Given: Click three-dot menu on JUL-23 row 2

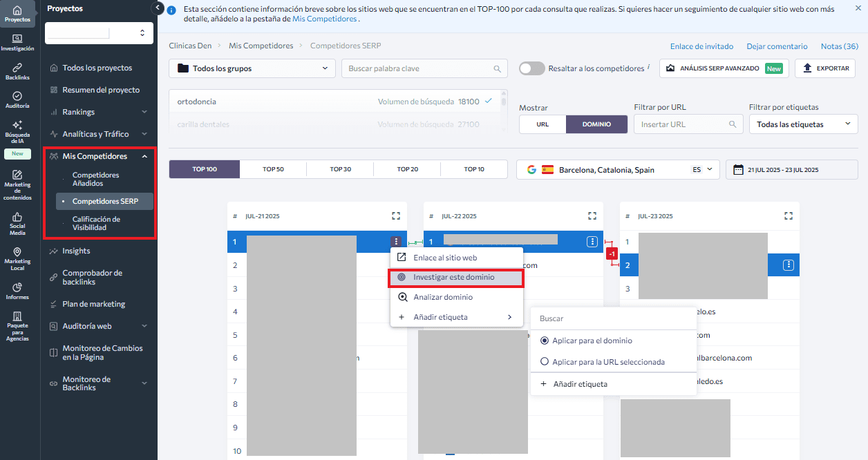Looking at the screenshot, I should (788, 265).
